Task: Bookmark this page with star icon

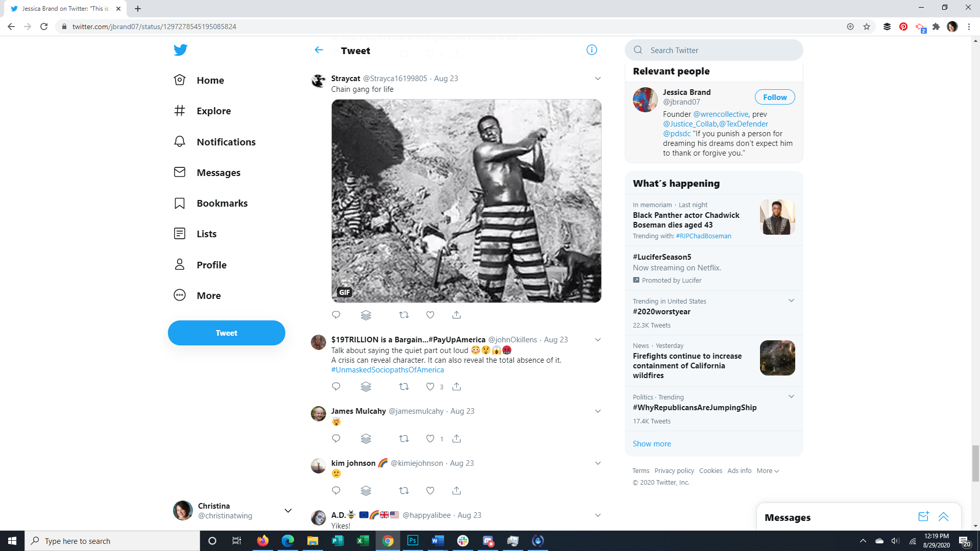Action: tap(867, 27)
